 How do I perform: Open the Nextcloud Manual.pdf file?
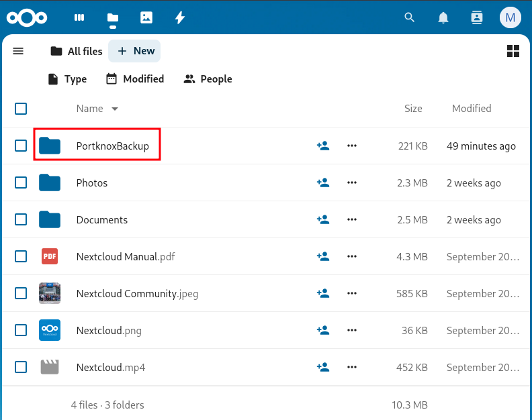pos(125,256)
